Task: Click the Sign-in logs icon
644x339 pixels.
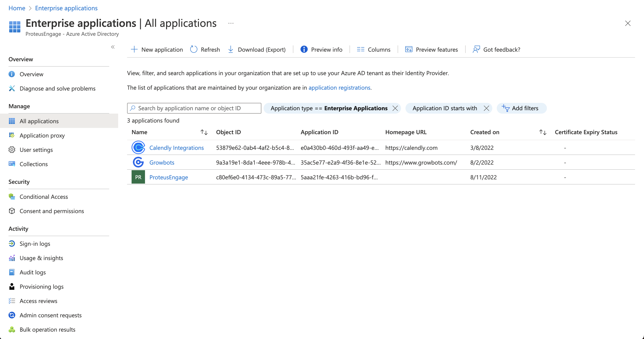Action: pos(12,243)
